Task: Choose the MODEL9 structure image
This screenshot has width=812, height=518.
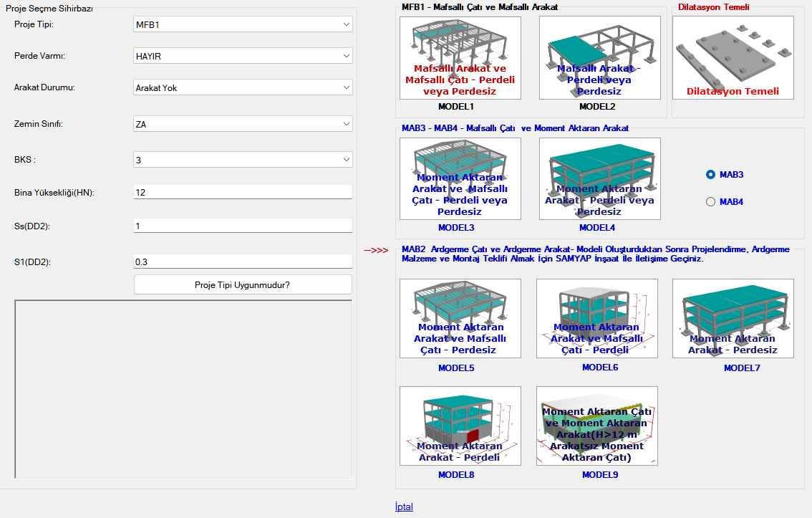Action: [596, 426]
